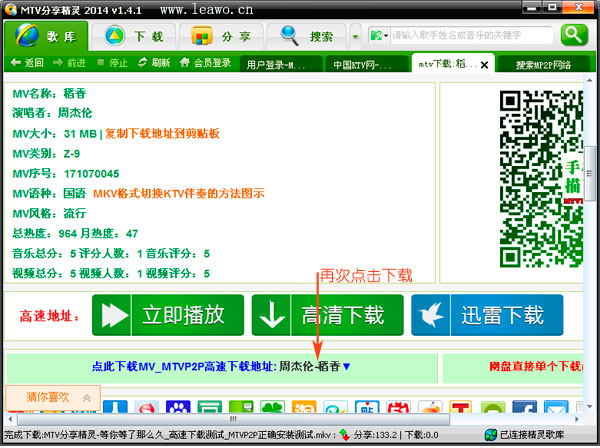Click the globe icon on 歌库
The image size is (600, 448).
tap(27, 35)
